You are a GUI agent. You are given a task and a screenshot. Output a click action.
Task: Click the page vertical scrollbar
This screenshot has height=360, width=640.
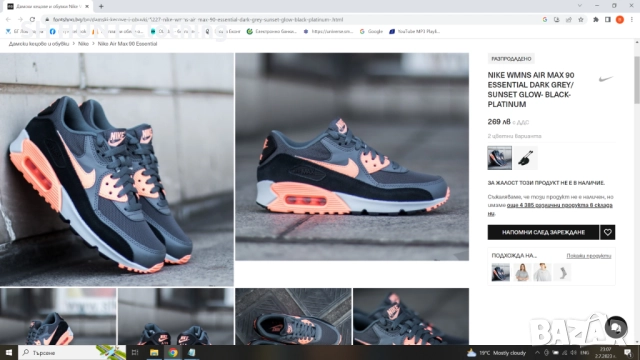(637, 80)
